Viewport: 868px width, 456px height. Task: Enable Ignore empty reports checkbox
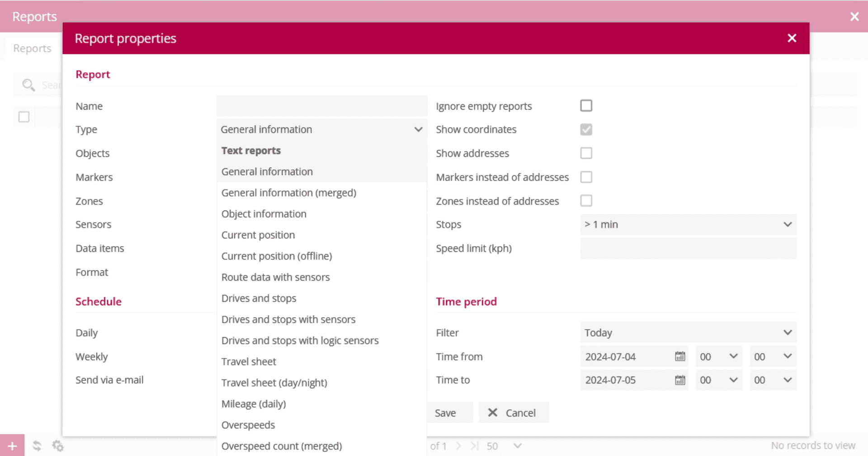[586, 106]
